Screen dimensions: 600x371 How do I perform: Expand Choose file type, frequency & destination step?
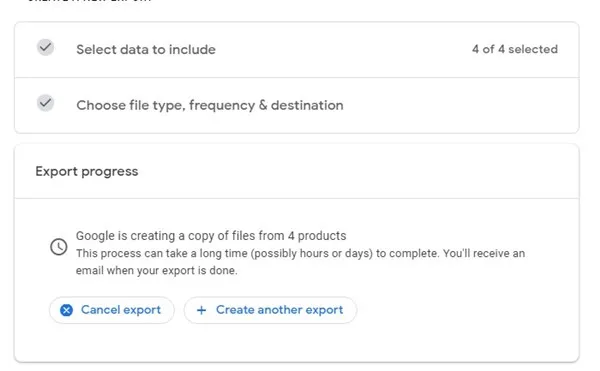[x=297, y=106]
